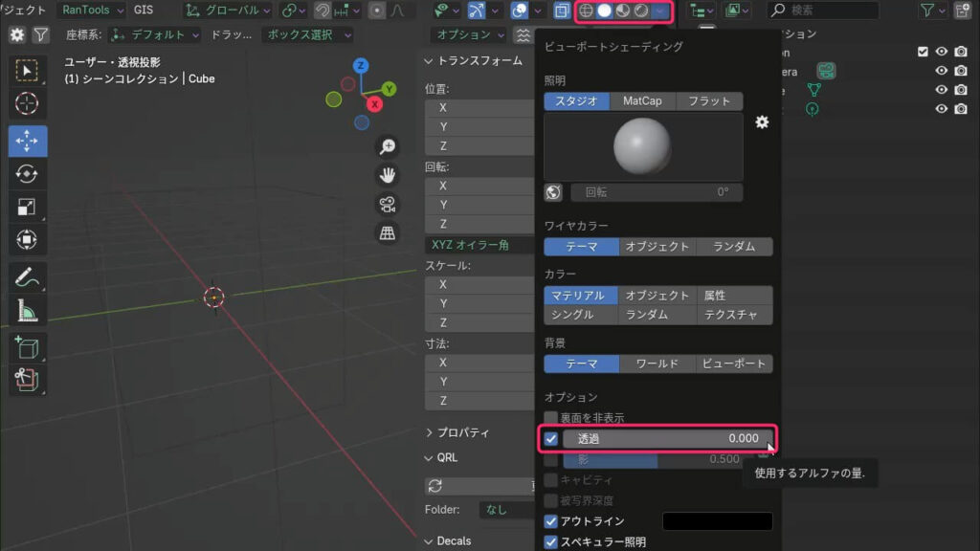
Task: Open ボックス選択 dropdown
Action: click(x=309, y=35)
